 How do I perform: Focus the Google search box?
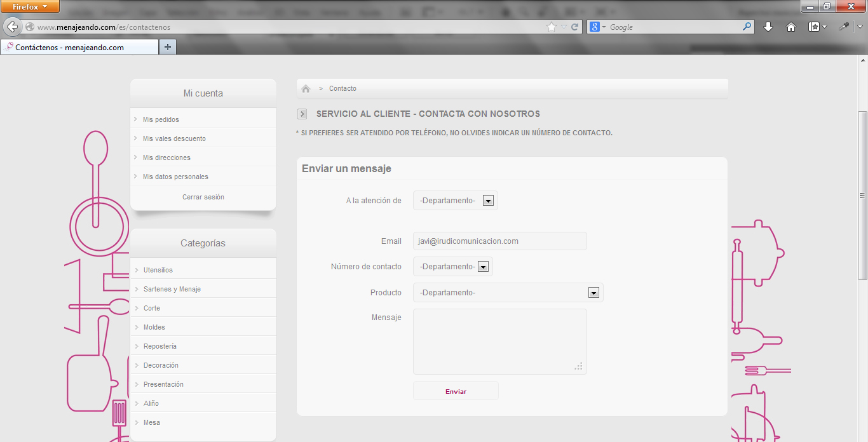click(675, 27)
